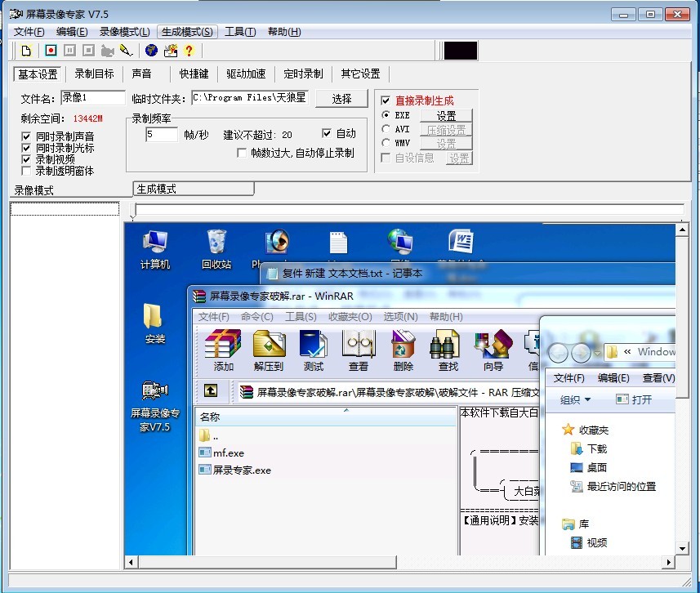Select the AVI output format radio button
The width and height of the screenshot is (700, 593).
tap(386, 129)
